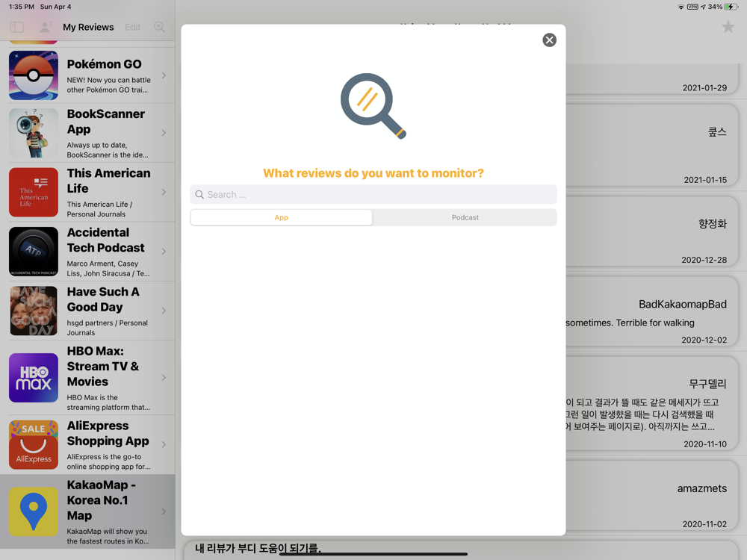Click HBO Max description text
Screen dimensions: 747x560
(x=108, y=402)
